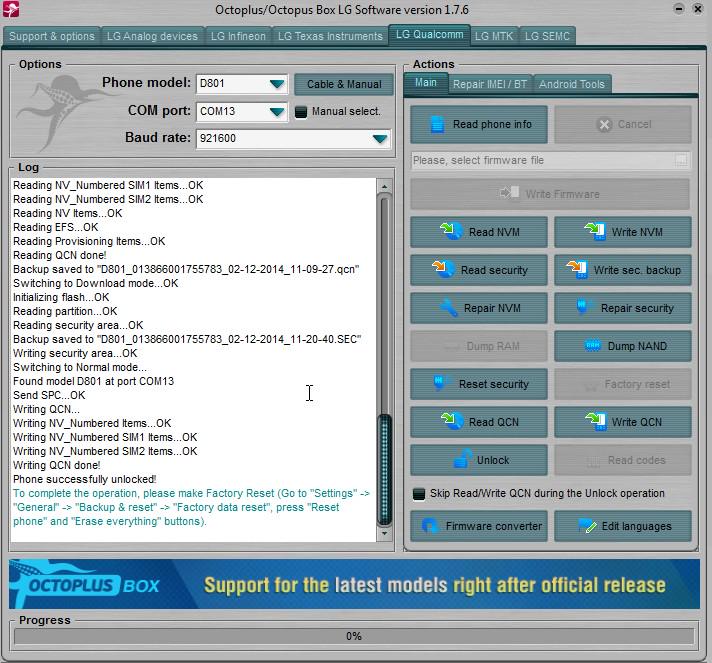Click the Octoplus Box support banner

[354, 584]
